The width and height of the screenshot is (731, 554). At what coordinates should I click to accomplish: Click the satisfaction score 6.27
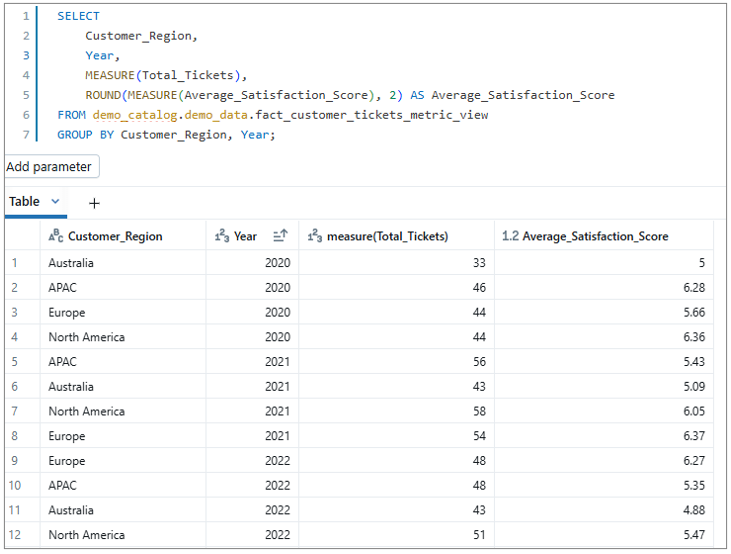694,461
